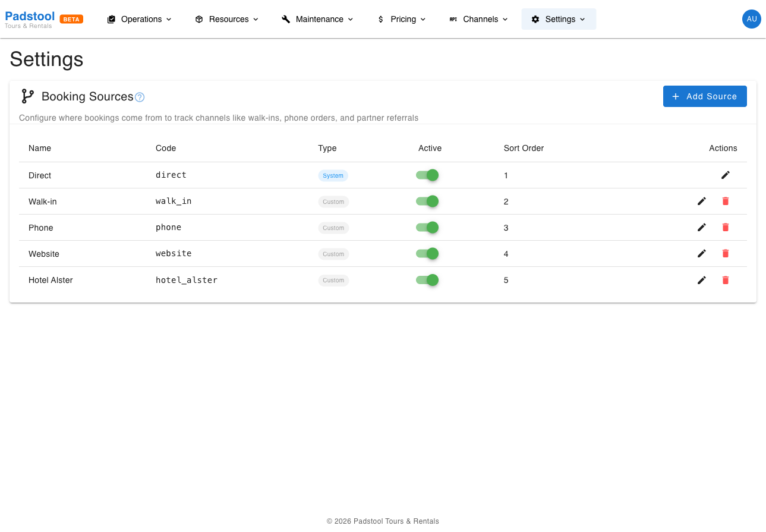
Task: Expand the Pricing dropdown chevron
Action: click(423, 19)
